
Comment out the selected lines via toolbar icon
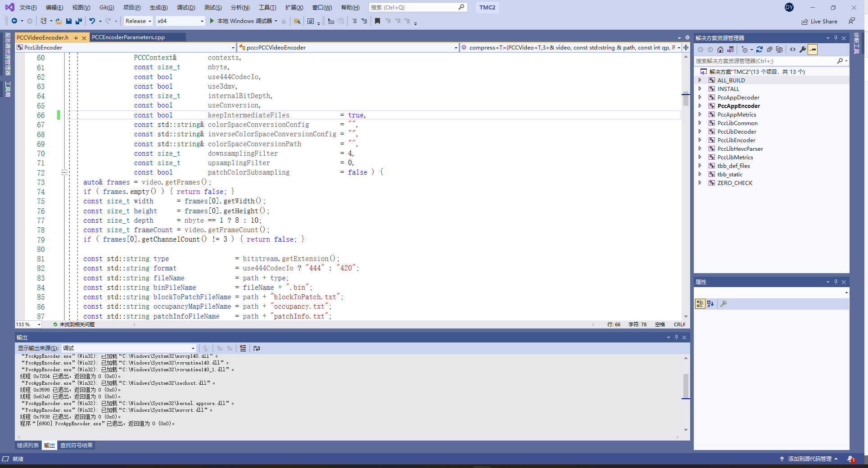[354, 21]
